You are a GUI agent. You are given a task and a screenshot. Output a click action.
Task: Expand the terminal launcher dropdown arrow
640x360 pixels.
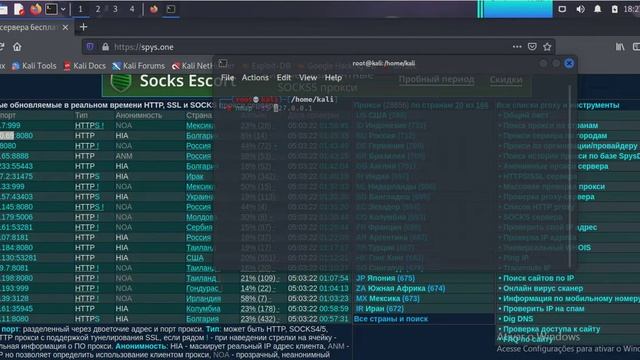click(63, 9)
